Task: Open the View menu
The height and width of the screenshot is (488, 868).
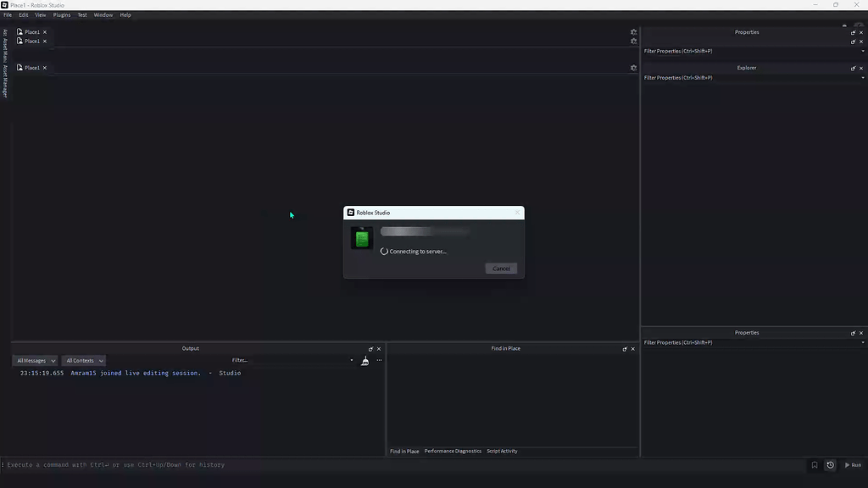Action: pyautogui.click(x=41, y=15)
